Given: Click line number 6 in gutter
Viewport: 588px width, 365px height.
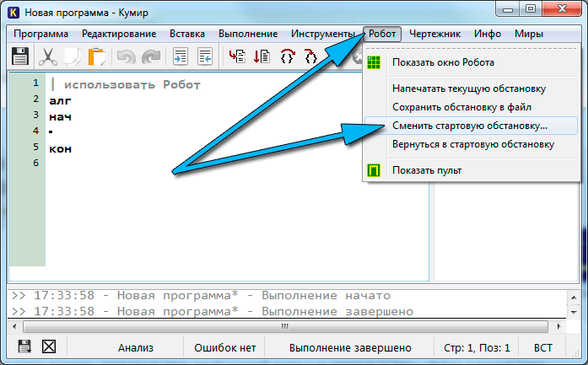Looking at the screenshot, I should (x=35, y=163).
